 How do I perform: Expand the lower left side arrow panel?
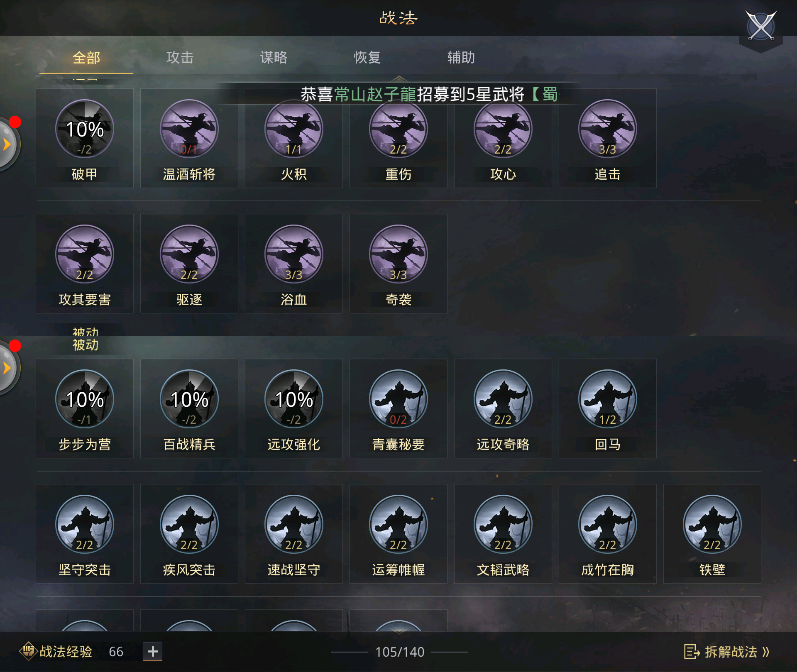7,368
